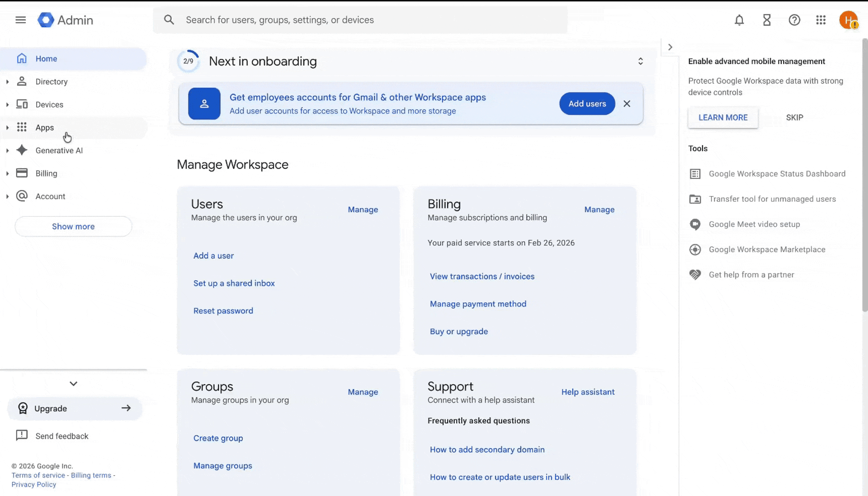This screenshot has width=868, height=496.
Task: Open the Reset password link
Action: pos(223,311)
